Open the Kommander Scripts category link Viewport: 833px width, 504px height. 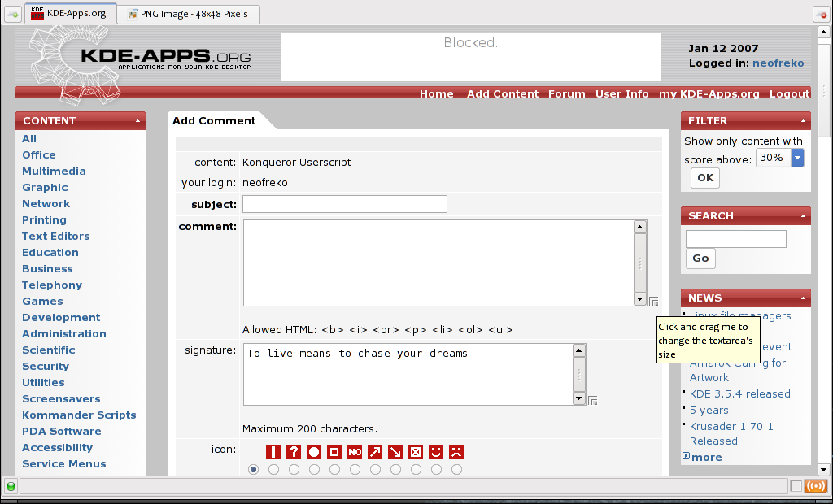(x=79, y=415)
